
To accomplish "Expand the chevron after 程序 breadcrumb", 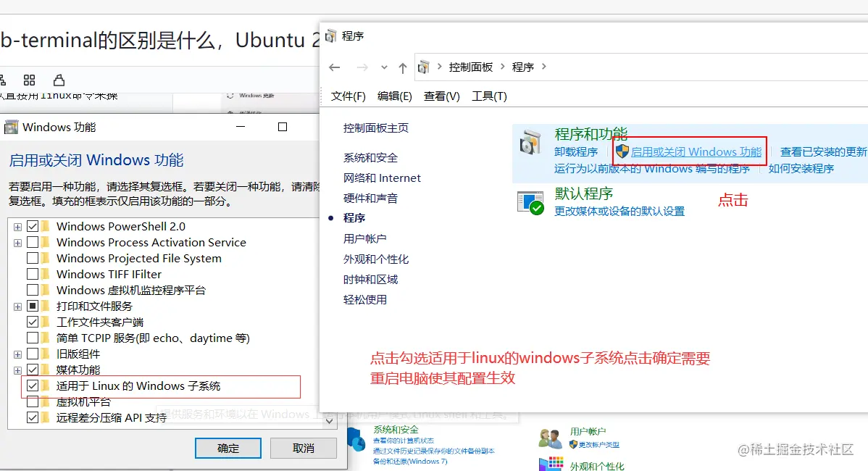I will click(543, 67).
